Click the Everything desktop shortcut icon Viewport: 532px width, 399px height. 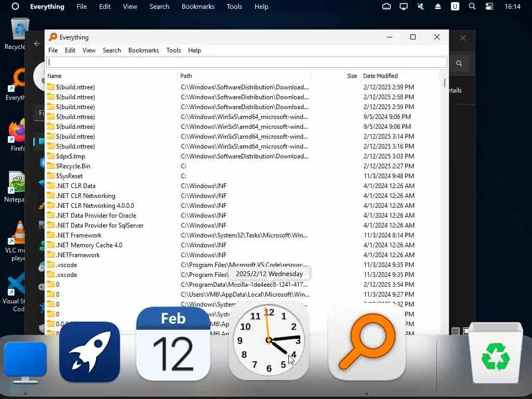click(x=16, y=85)
